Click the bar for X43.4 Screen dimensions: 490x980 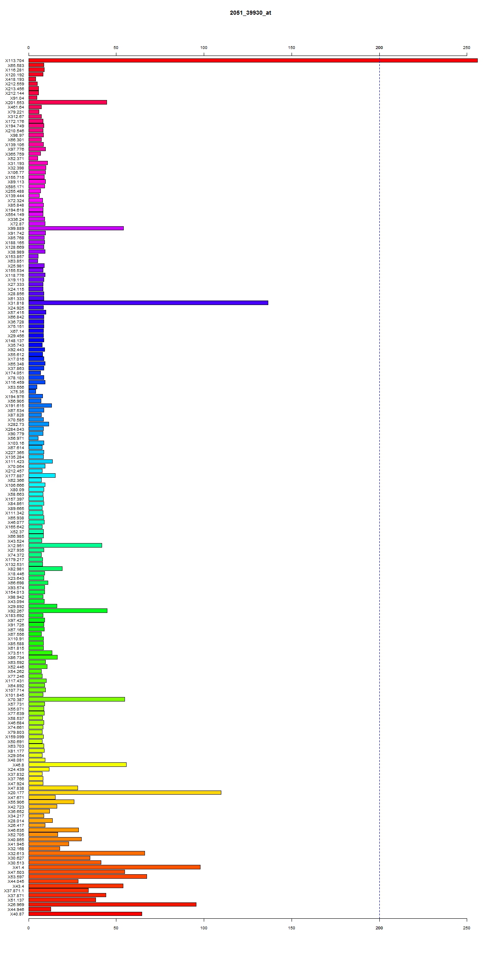(x=76, y=886)
